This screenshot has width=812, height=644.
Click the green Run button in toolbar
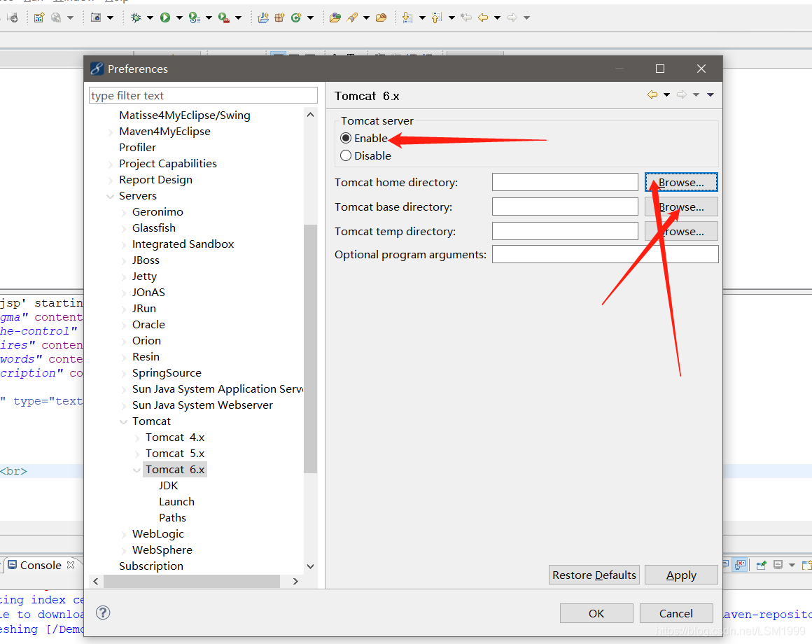coord(165,17)
